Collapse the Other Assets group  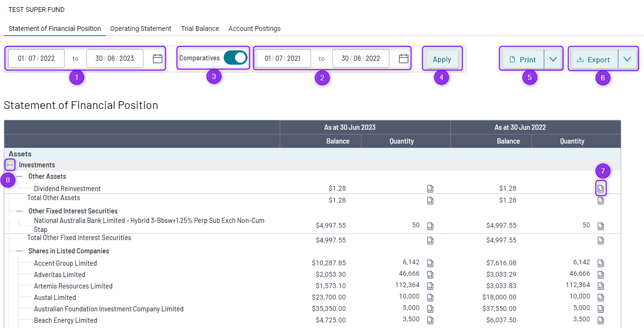point(19,176)
